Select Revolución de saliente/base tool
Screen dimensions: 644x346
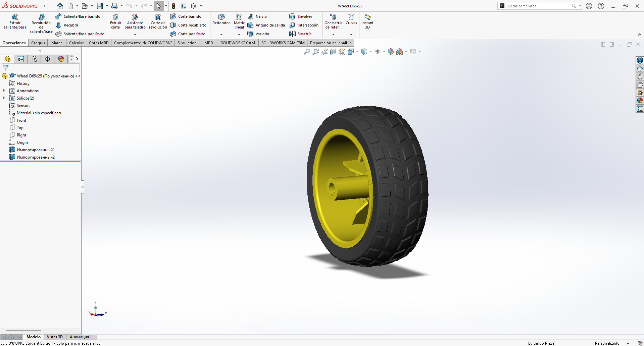click(41, 23)
